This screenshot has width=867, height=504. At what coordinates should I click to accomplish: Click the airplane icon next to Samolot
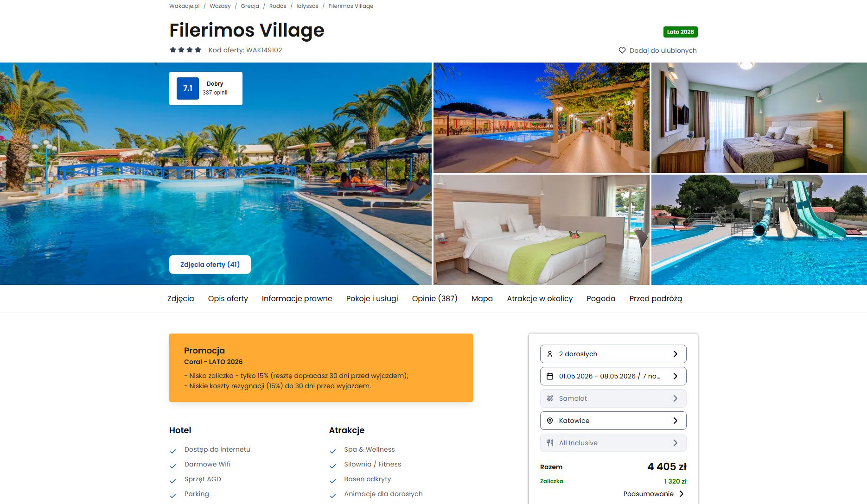pos(550,398)
